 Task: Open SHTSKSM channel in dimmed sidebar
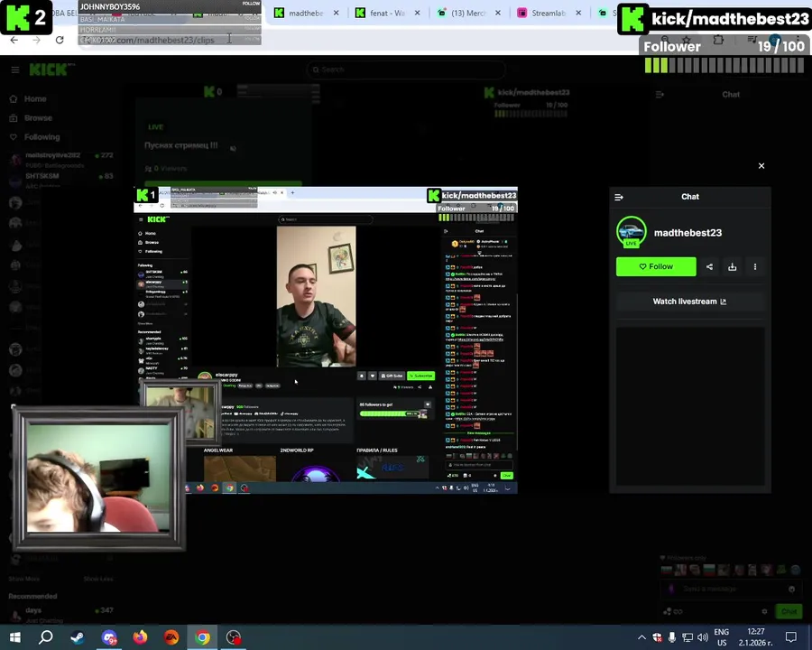(x=61, y=180)
